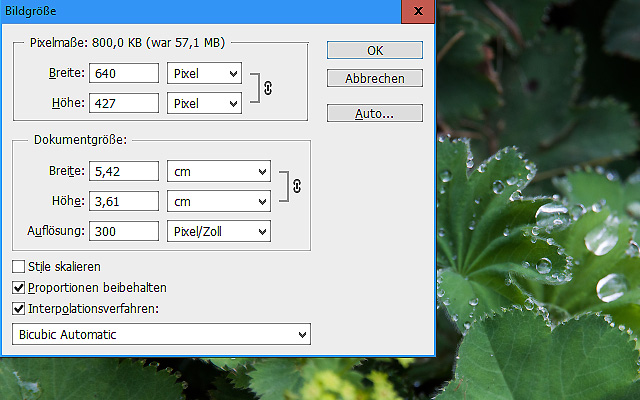Click the pixel Höhe field showing 427

pos(124,103)
